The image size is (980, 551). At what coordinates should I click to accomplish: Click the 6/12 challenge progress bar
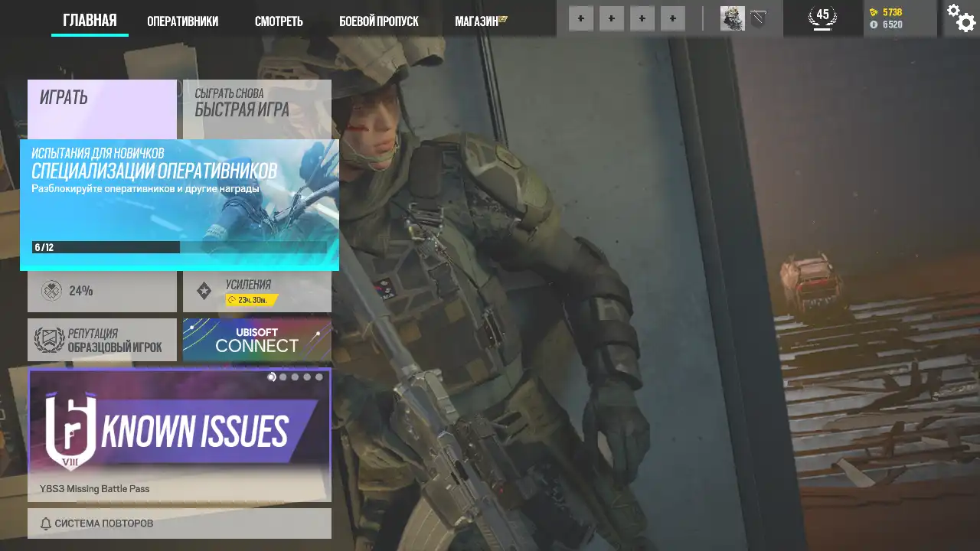click(179, 247)
